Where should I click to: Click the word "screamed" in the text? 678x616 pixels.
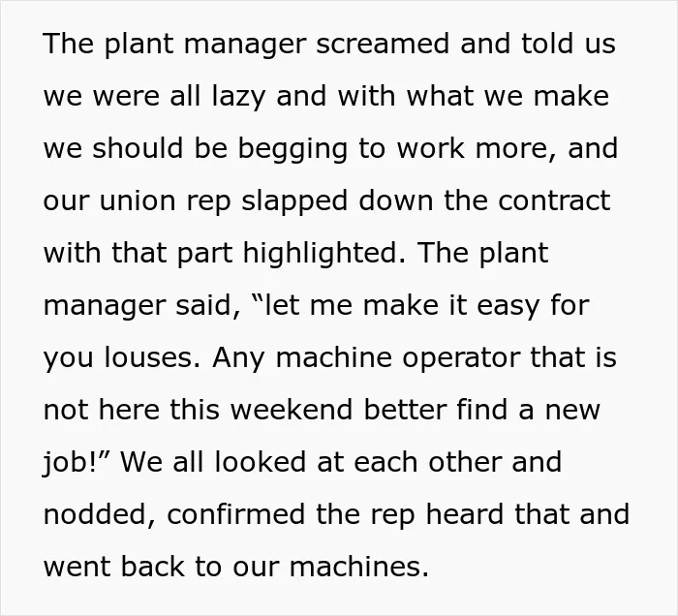[383, 44]
